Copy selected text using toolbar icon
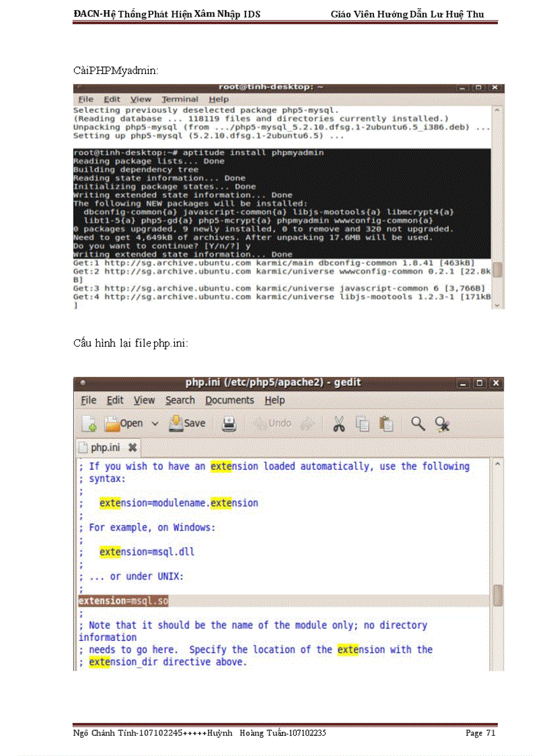 point(363,423)
